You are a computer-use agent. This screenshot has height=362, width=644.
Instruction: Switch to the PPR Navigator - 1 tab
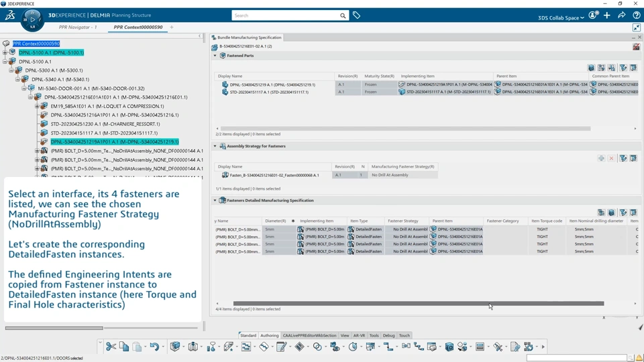78,27
